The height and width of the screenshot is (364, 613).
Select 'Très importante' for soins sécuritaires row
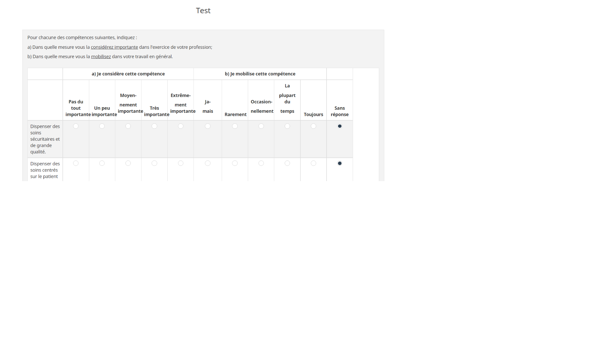click(x=154, y=126)
